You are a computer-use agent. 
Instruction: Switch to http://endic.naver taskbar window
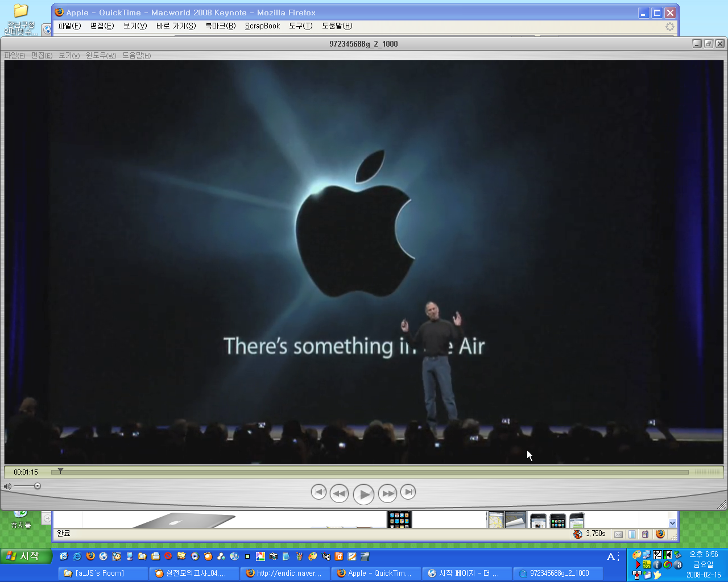(x=285, y=573)
